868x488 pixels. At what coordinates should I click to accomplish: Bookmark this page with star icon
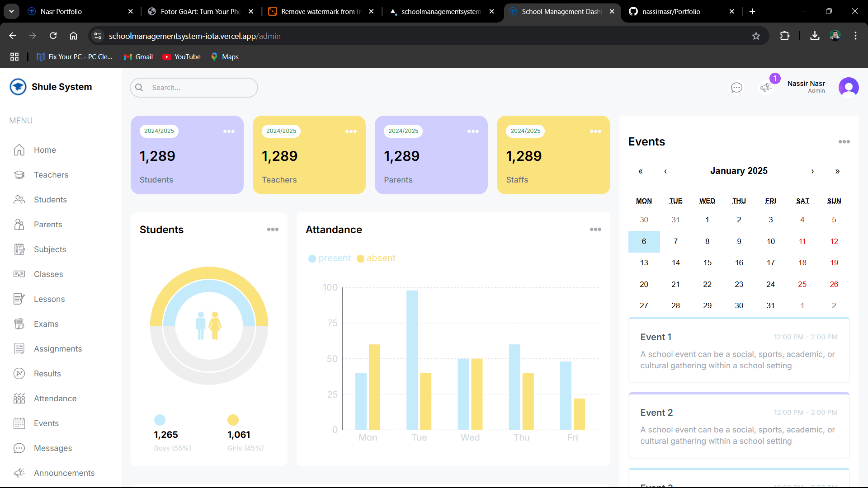(756, 36)
